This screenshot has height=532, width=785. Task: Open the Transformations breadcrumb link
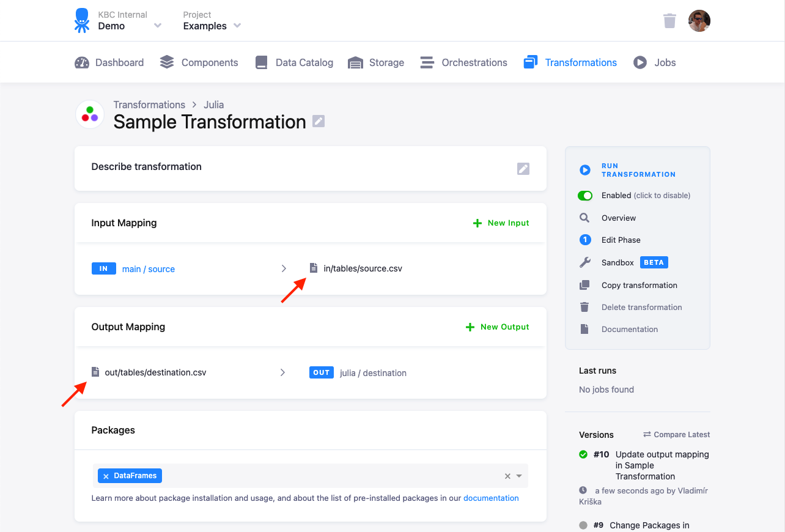pos(149,105)
